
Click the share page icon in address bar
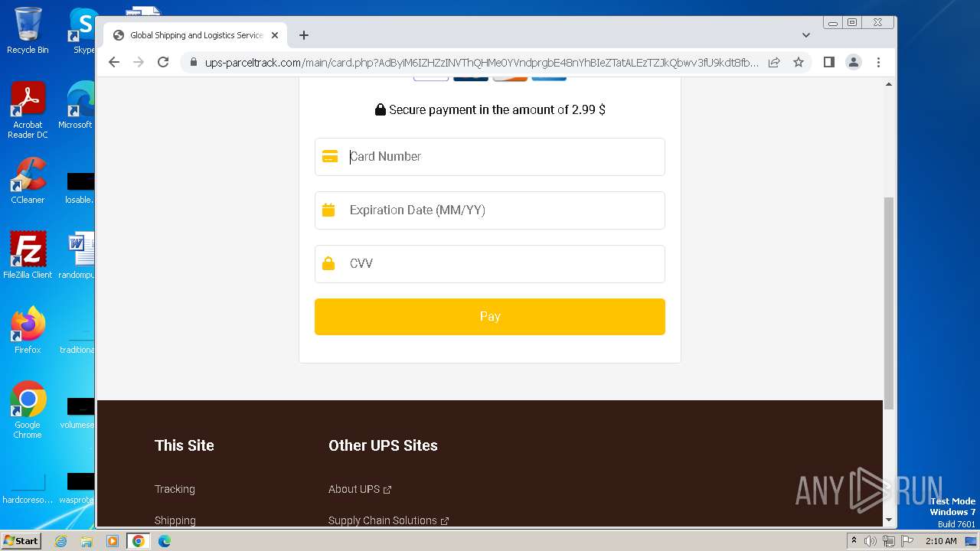[x=774, y=62]
